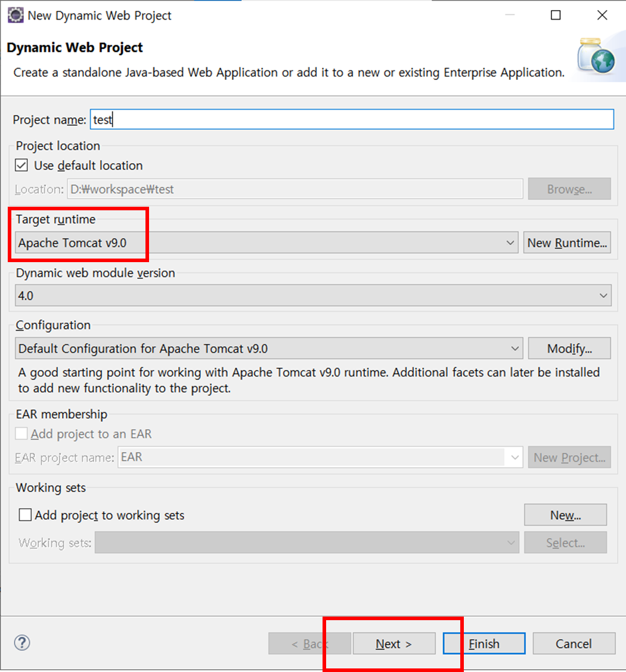Screen dimensions: 626x672
Task: Close the New Dynamic Web Project dialog
Action: pyautogui.click(x=602, y=15)
